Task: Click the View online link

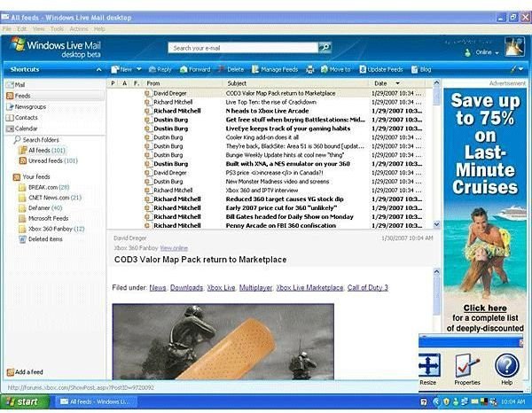Action: (x=174, y=248)
